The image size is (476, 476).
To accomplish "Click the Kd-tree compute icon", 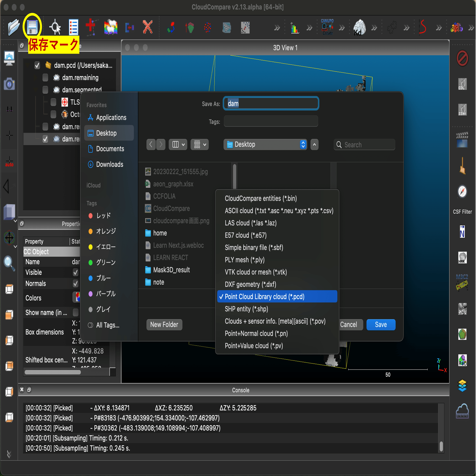I will tap(359, 27).
